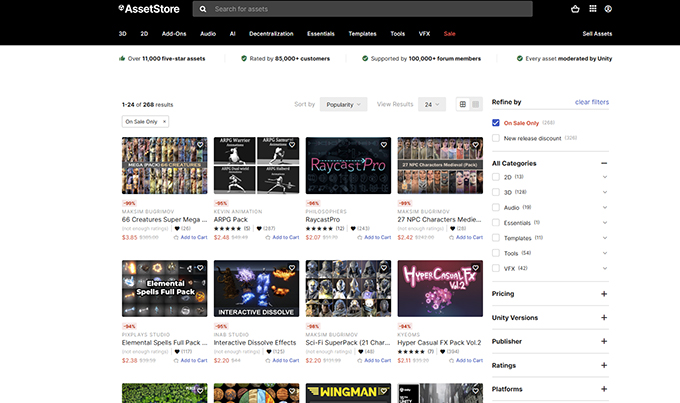Open the Sale navigation link
This screenshot has height=403, width=680.
[x=449, y=33]
